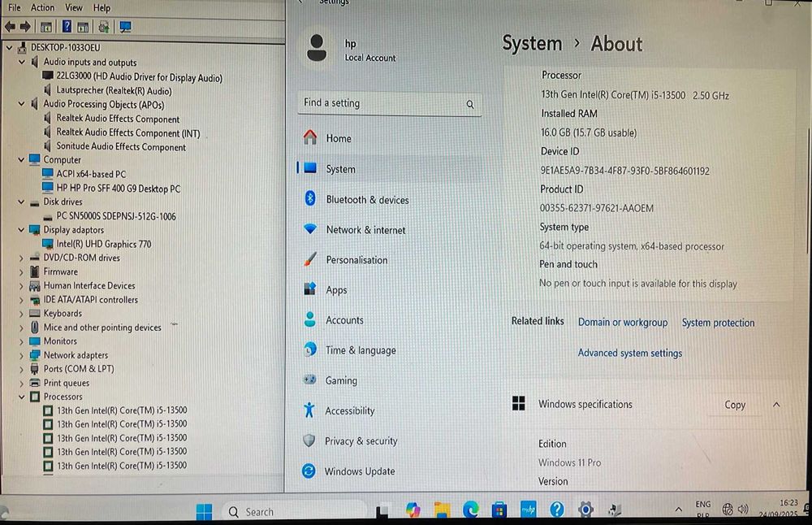Click the Find a setting search box

click(390, 103)
